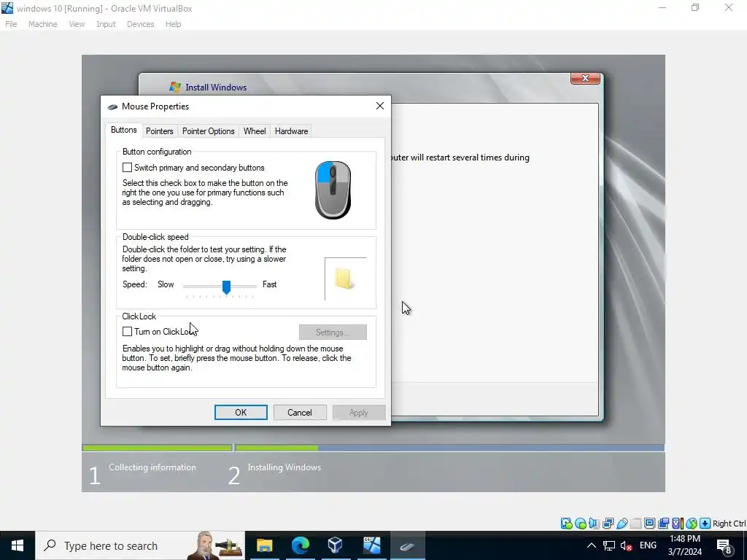Click the Apply button in Mouse Properties
Image resolution: width=747 pixels, height=560 pixels.
click(x=359, y=413)
